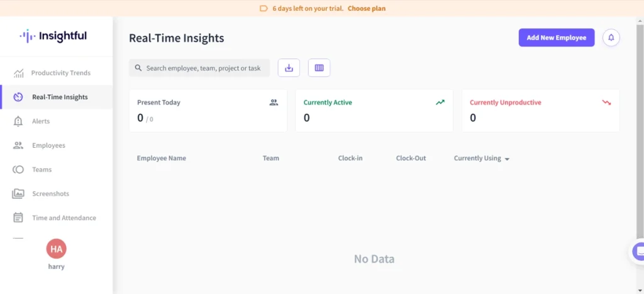
Task: Click the HA user avatar
Action: [x=56, y=249]
